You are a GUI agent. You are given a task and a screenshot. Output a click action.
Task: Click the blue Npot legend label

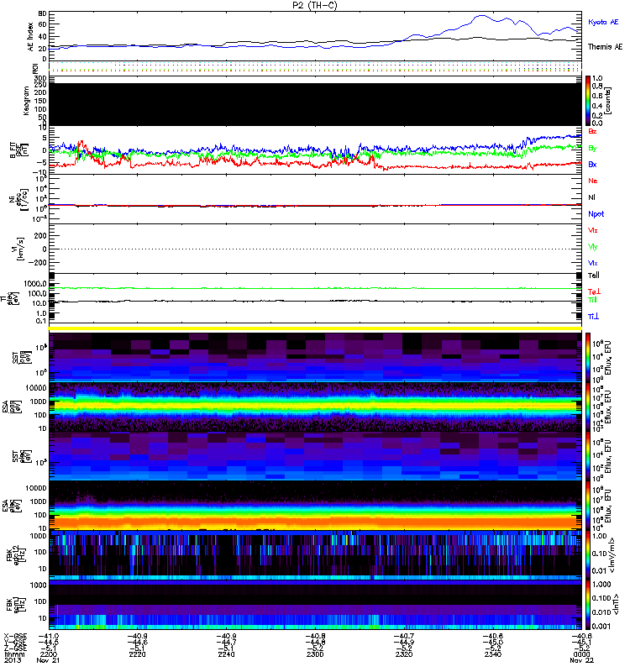[595, 213]
